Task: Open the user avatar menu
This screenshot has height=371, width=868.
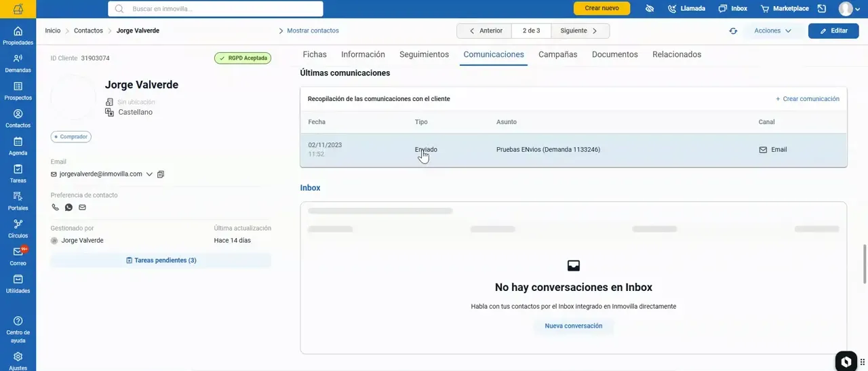Action: (x=850, y=9)
